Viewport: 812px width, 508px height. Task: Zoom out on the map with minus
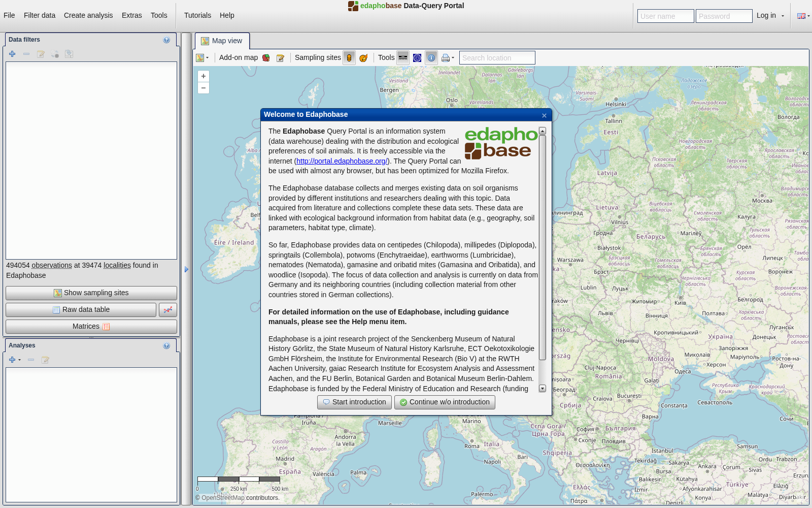pyautogui.click(x=204, y=88)
